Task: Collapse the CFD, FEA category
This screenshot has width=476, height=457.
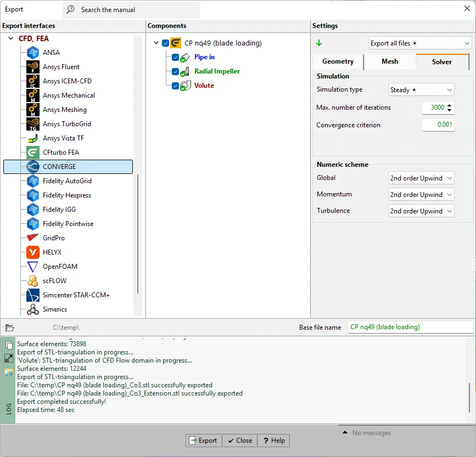Action: 10,38
